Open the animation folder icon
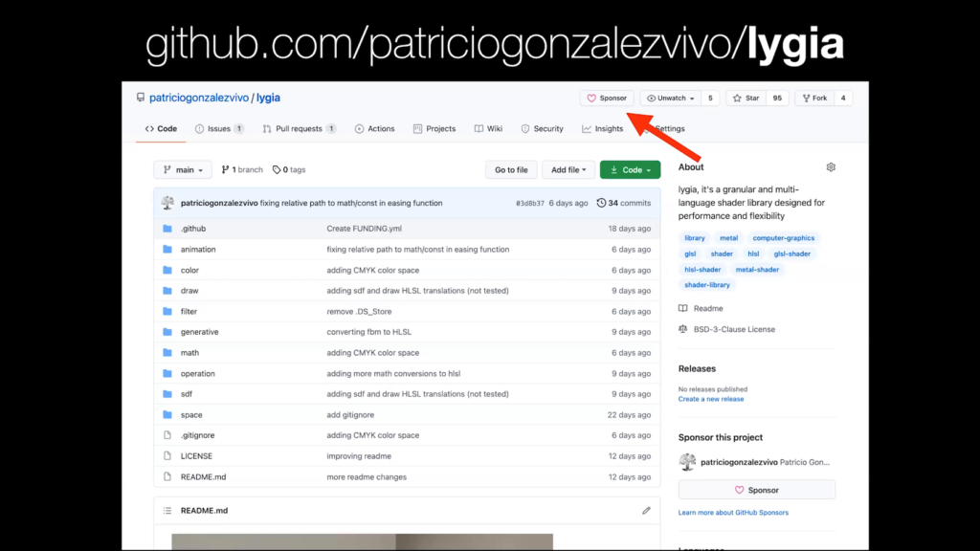The image size is (980, 551). click(167, 250)
